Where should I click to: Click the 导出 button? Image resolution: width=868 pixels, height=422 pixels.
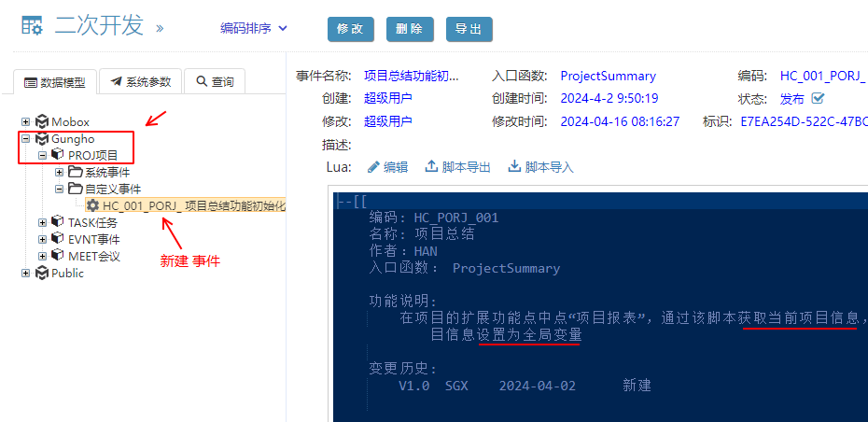[x=469, y=29]
